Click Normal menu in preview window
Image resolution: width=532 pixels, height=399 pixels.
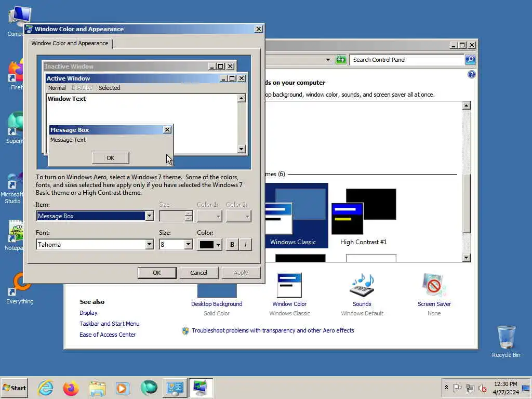[x=57, y=88]
